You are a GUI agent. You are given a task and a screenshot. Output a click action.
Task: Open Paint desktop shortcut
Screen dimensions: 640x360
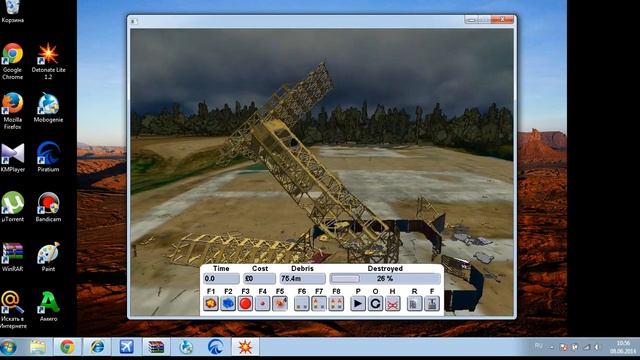(x=48, y=257)
